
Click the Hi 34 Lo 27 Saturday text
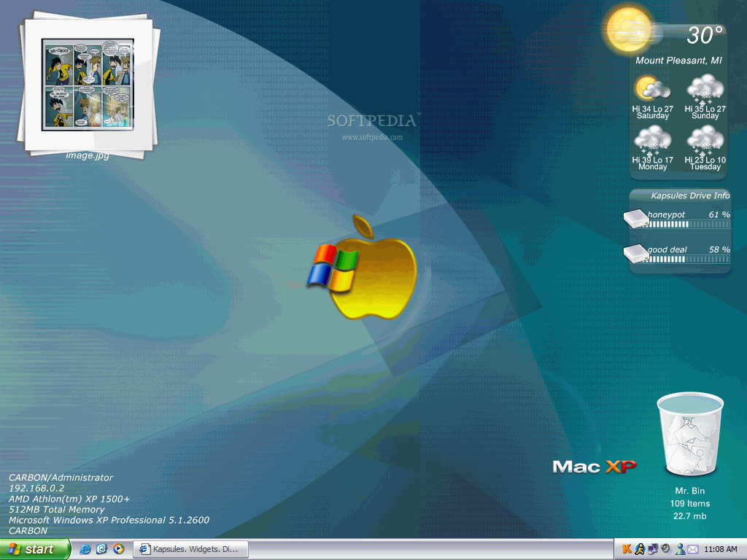[x=653, y=112]
